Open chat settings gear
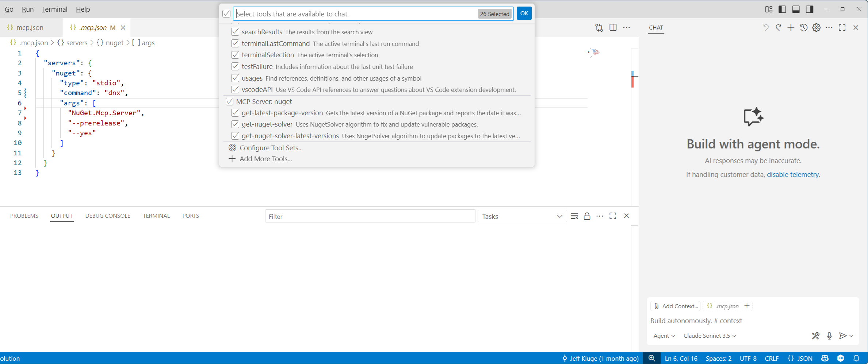 [817, 27]
